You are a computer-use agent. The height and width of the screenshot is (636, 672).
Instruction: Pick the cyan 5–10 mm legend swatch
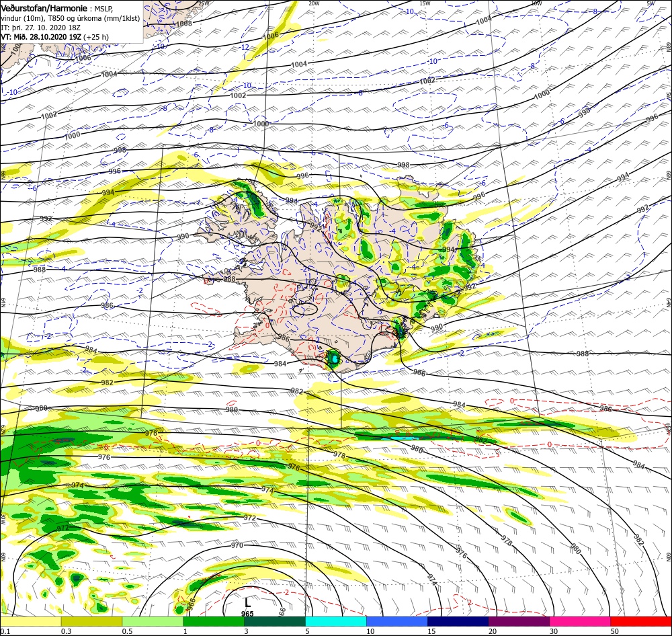click(336, 621)
